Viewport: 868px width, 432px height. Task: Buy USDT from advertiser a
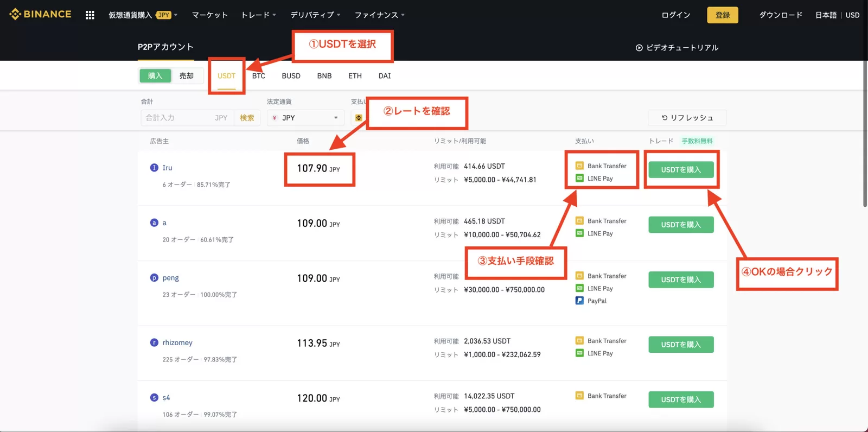[x=681, y=225]
